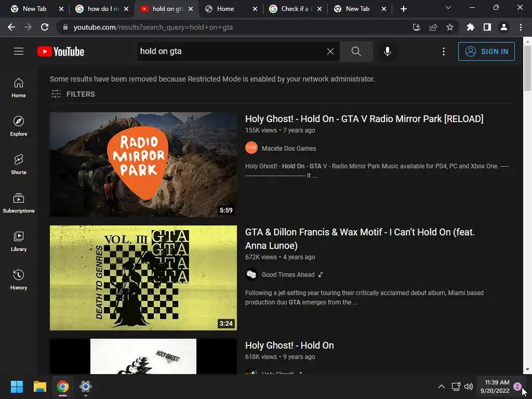Image resolution: width=532 pixels, height=399 pixels.
Task: Open a new tab with plus
Action: click(403, 9)
